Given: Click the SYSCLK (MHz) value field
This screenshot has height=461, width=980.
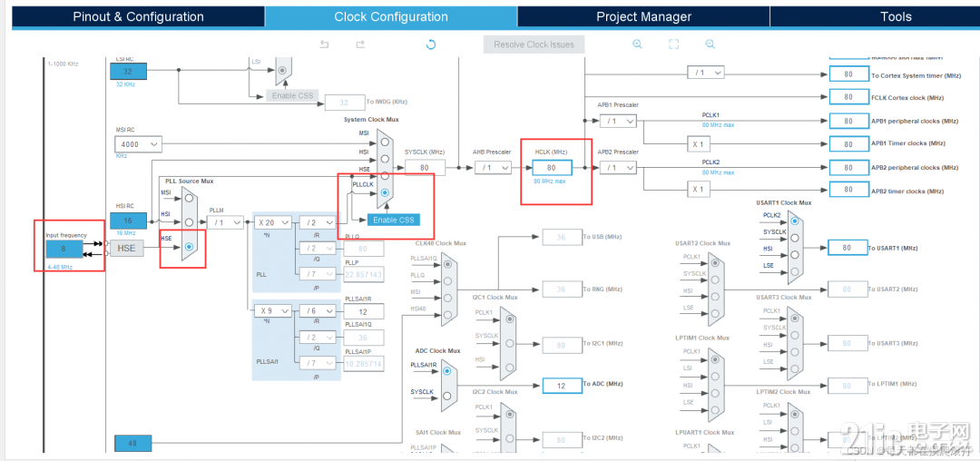Looking at the screenshot, I should [x=425, y=167].
